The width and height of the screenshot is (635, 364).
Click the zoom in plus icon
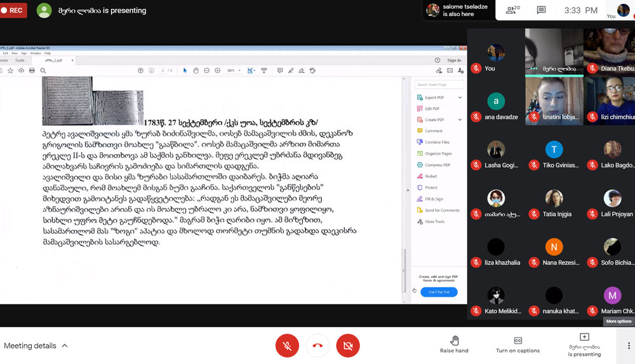pos(218,70)
